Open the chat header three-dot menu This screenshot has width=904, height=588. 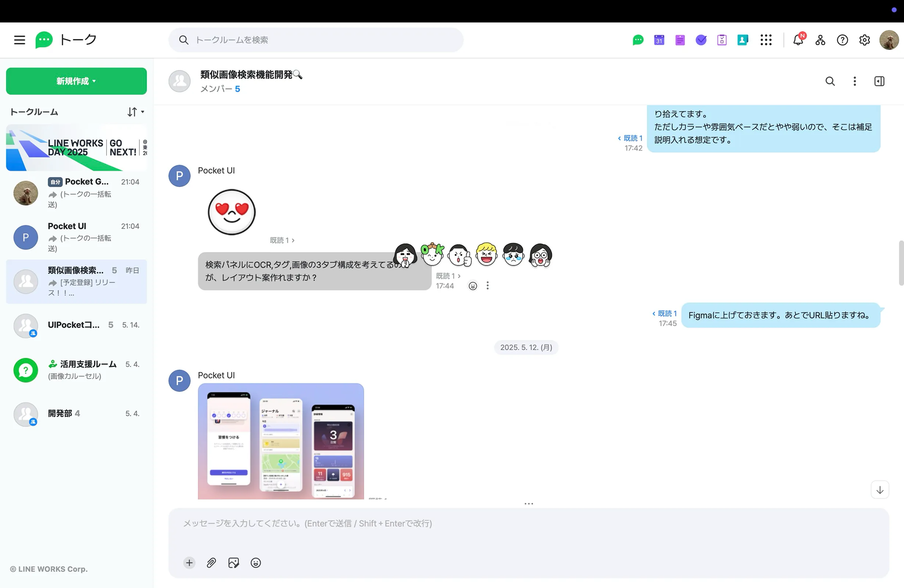pos(854,81)
